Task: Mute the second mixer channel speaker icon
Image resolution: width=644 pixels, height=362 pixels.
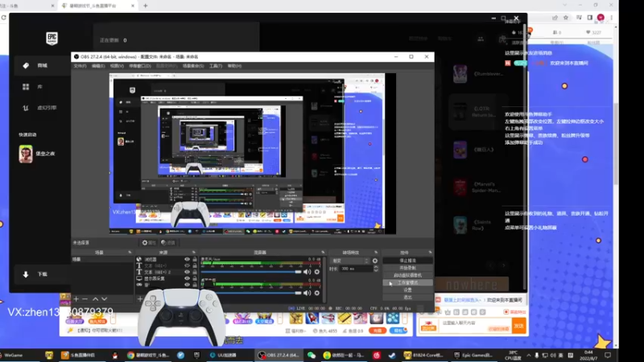Action: [308, 293]
